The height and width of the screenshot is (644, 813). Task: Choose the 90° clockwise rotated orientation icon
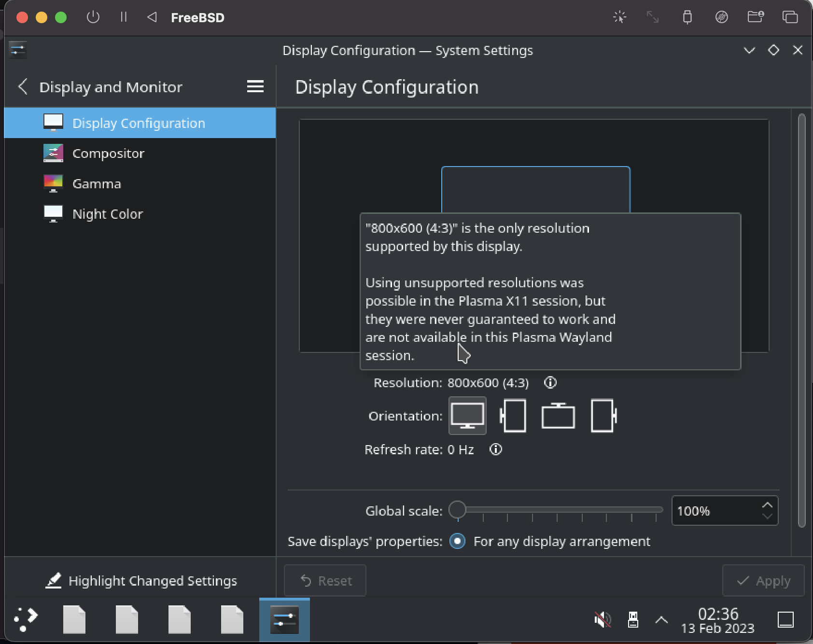603,416
